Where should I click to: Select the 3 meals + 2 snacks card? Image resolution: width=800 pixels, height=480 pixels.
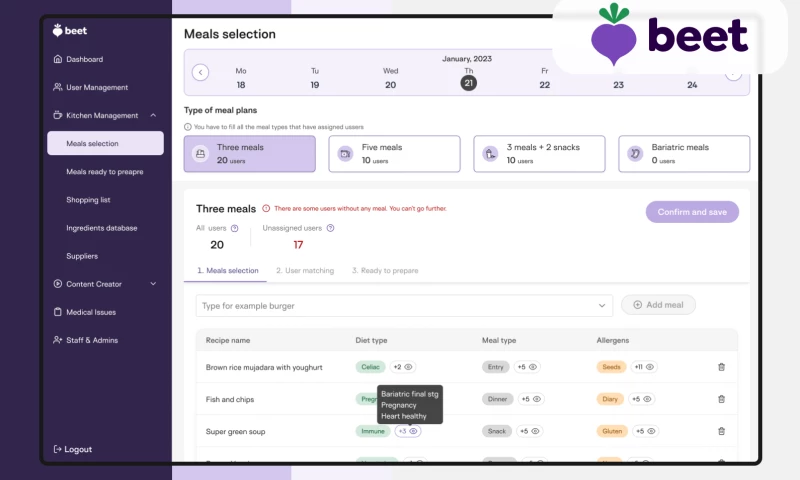click(x=539, y=154)
